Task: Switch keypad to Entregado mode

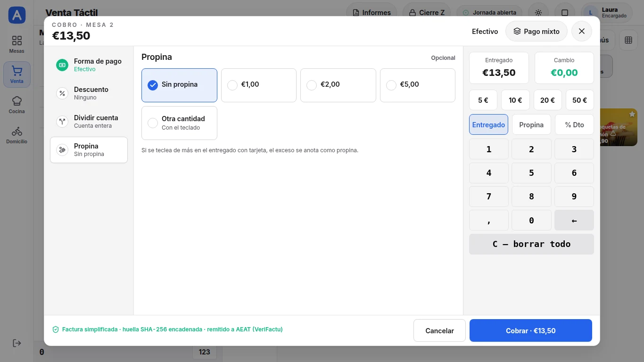Action: [x=488, y=124]
